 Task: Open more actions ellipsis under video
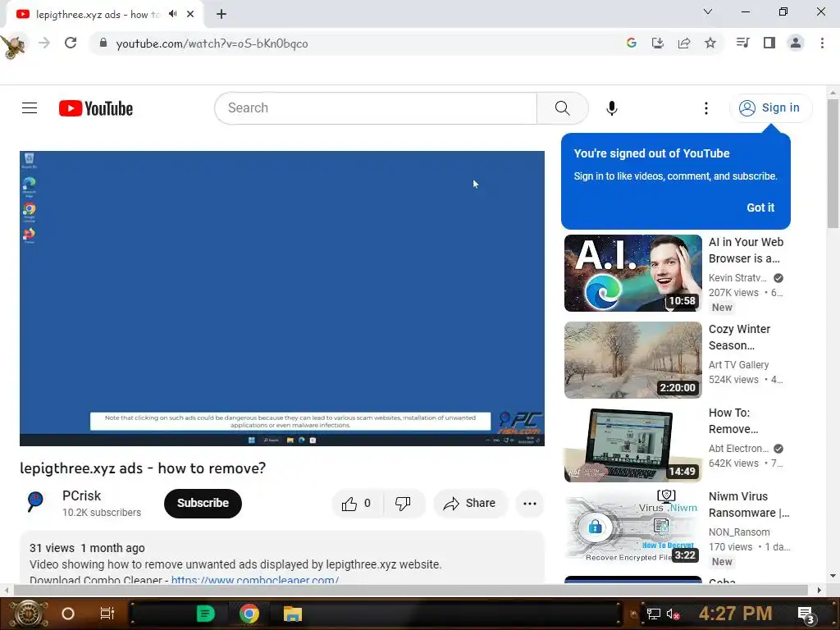[530, 504]
